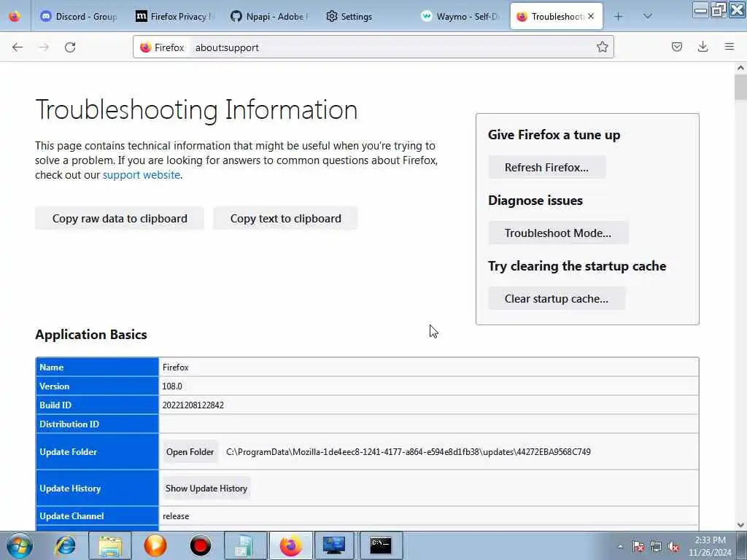Click Open Folder for the update folder
The image size is (747, 560).
click(x=190, y=452)
